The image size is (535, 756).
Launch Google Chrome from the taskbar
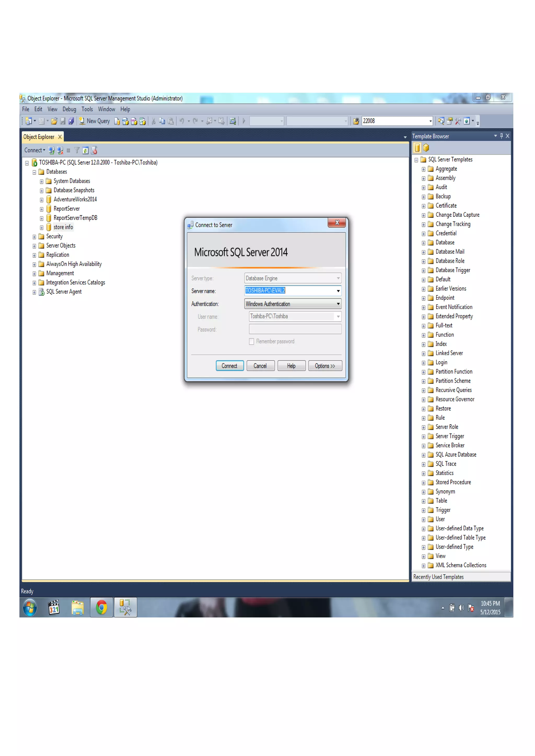tap(101, 607)
